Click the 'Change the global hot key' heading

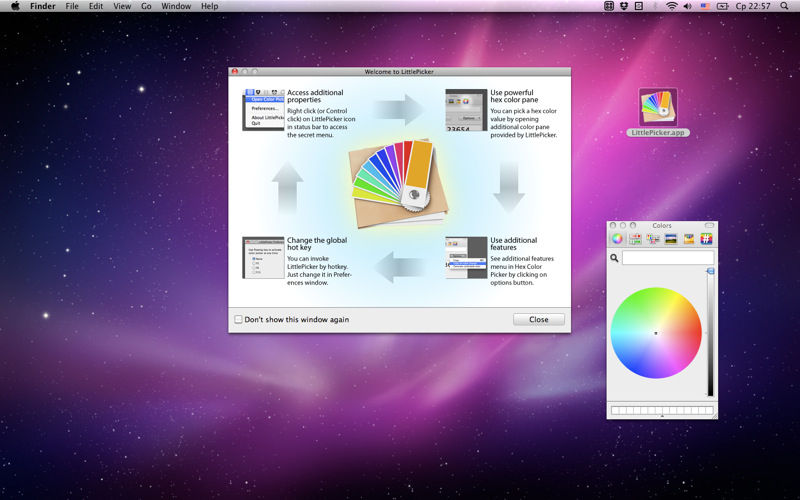(317, 243)
